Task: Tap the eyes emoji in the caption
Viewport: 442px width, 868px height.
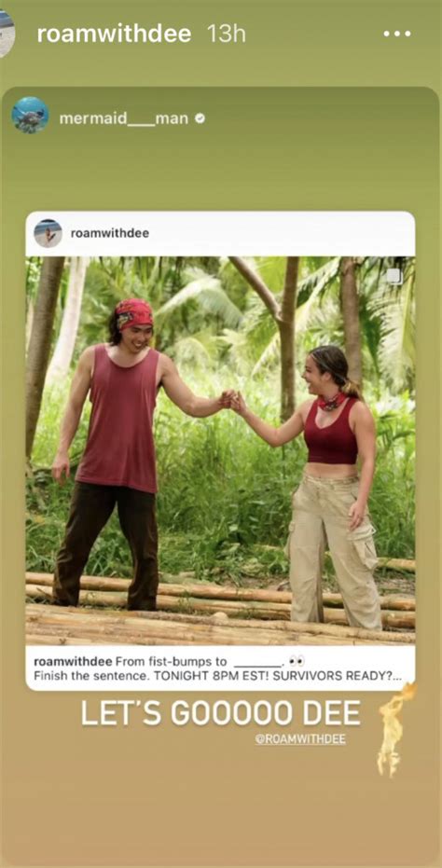Action: 297,662
